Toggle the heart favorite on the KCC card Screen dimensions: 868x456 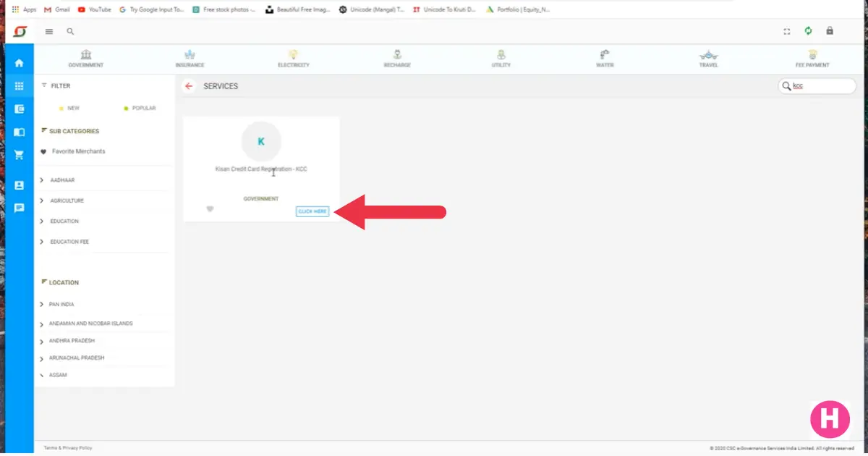(x=210, y=209)
